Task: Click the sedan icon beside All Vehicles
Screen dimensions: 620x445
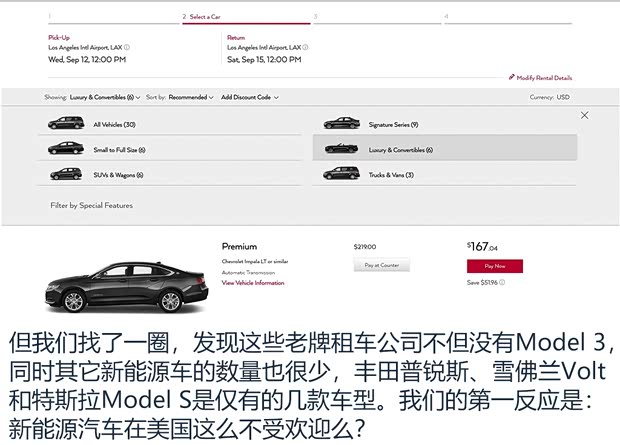Action: pos(66,123)
